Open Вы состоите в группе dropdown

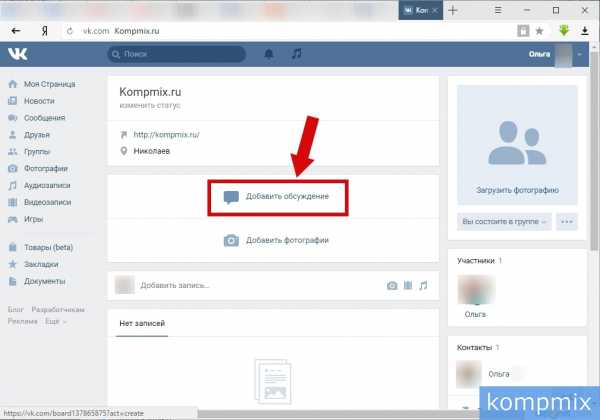coord(504,221)
